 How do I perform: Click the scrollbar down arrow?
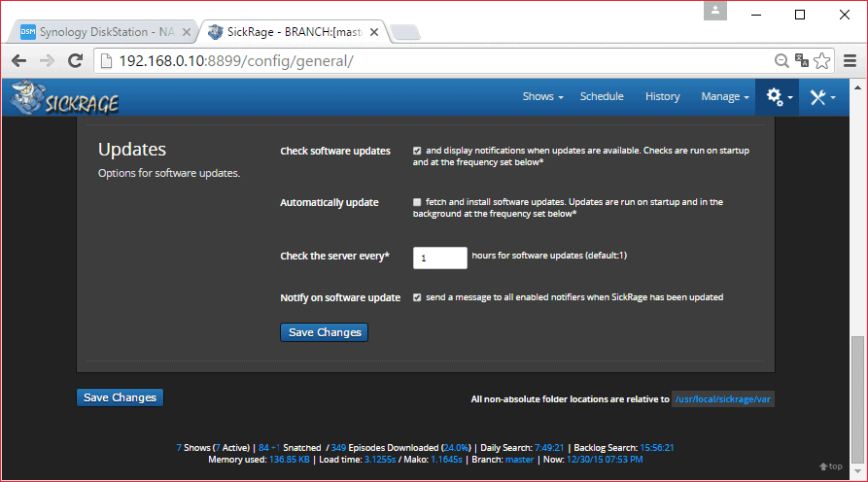pos(857,471)
